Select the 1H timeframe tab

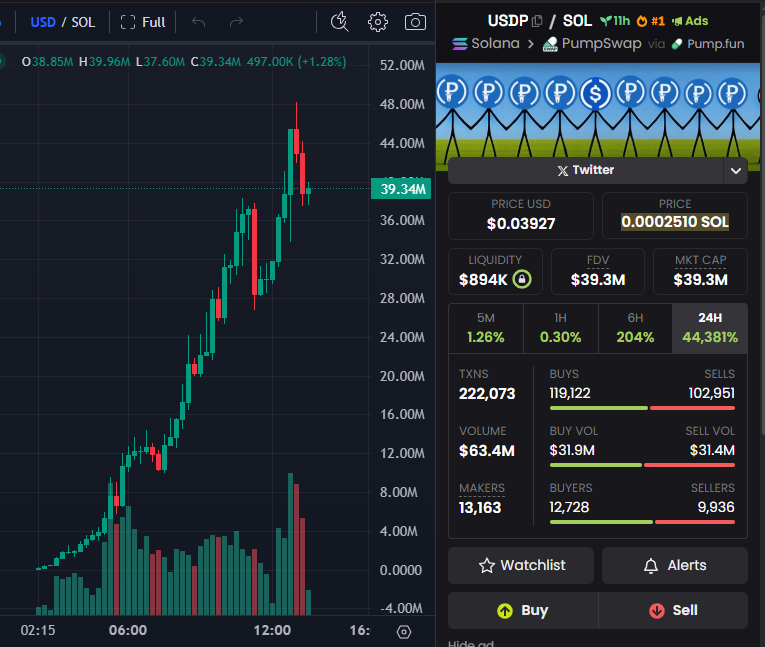tap(561, 328)
